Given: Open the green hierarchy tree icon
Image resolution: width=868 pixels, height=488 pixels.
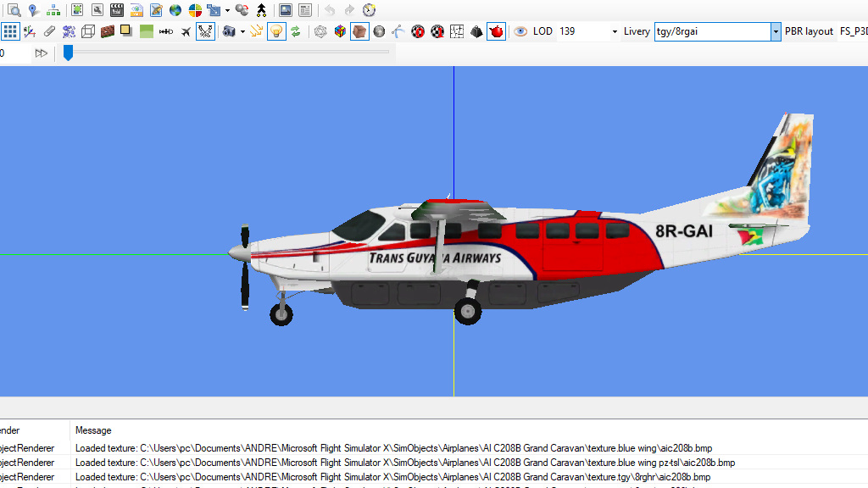Looking at the screenshot, I should (x=53, y=10).
